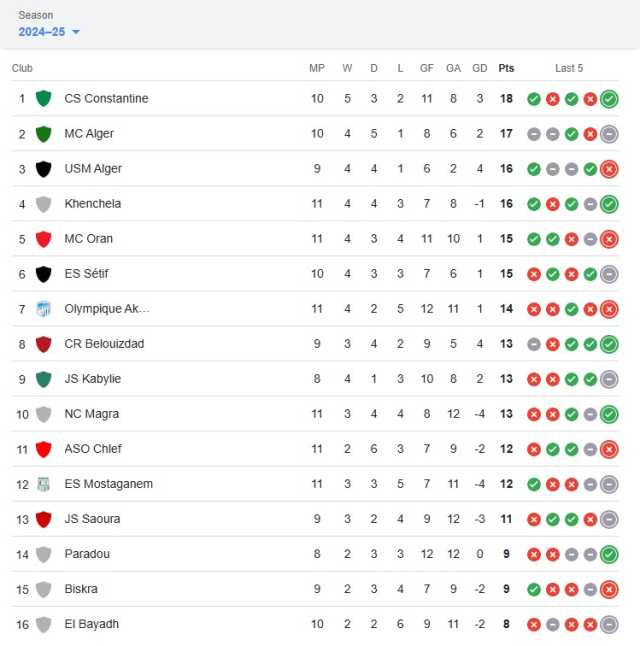
Task: Select CS Constantine's latest win result icon
Action: [x=609, y=99]
